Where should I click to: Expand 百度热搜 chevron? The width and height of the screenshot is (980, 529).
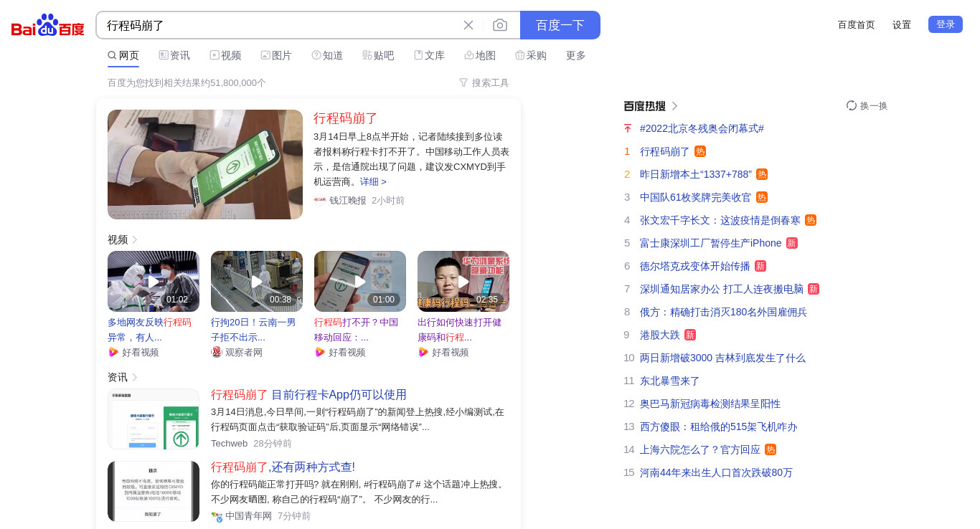[674, 106]
